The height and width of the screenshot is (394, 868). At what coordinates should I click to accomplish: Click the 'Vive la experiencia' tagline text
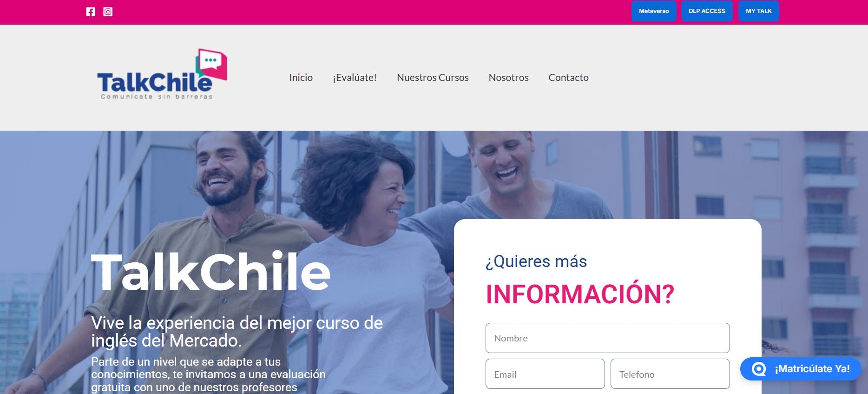(x=237, y=332)
